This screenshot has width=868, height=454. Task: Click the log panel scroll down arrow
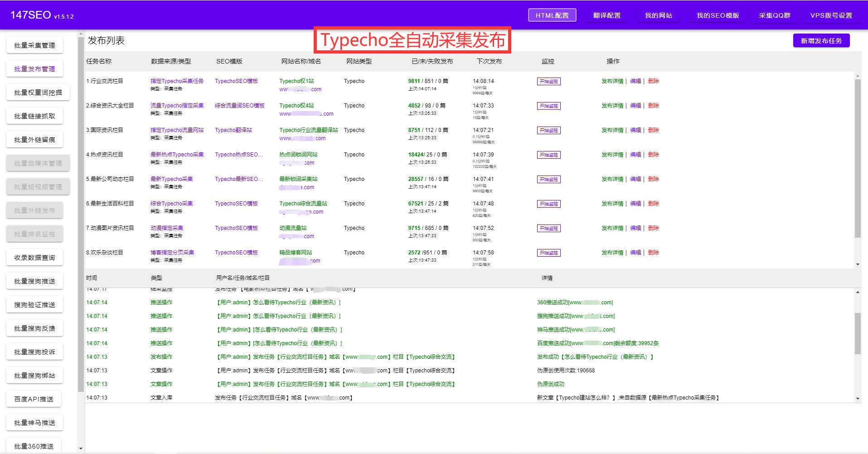coord(858,399)
